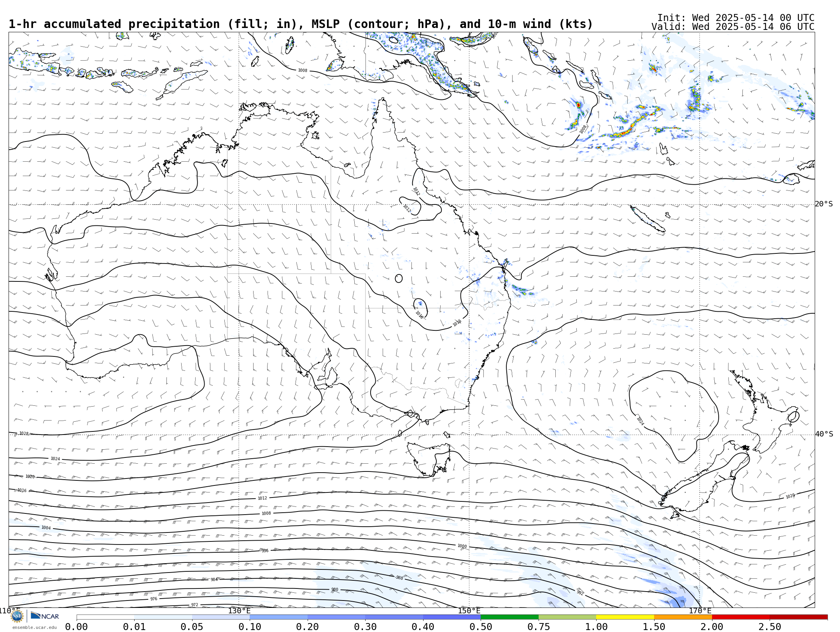Click the 972 isobar contour label
The image size is (840, 632).
click(x=194, y=605)
